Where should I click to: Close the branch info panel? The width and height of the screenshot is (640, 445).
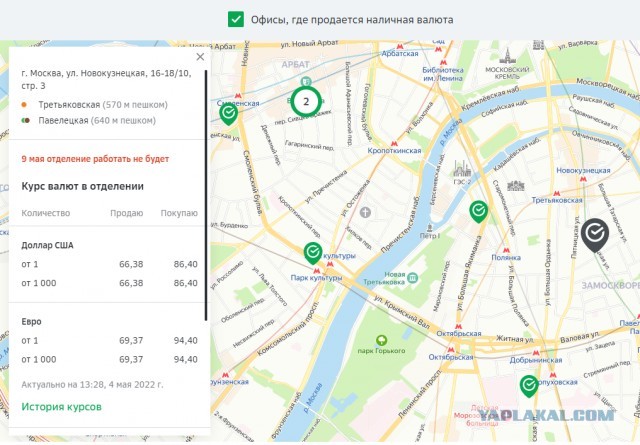(200, 57)
